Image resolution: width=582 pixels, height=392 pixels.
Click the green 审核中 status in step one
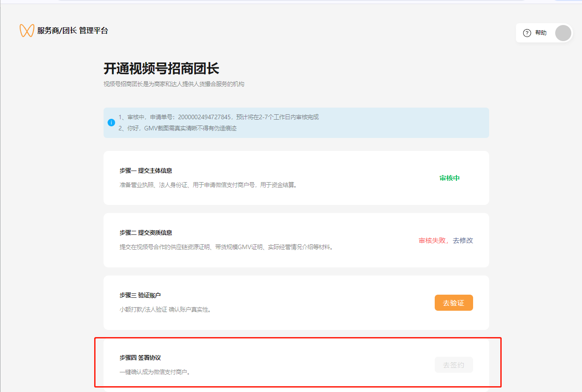449,178
